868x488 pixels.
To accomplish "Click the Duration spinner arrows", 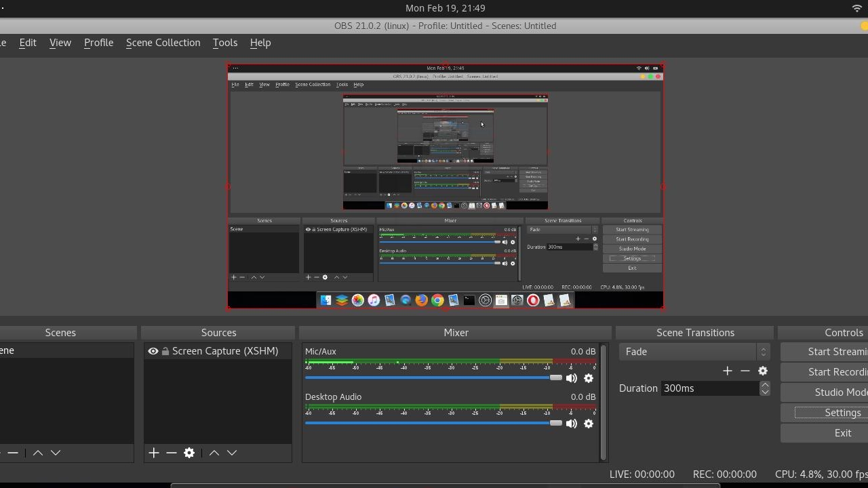I will tap(765, 388).
